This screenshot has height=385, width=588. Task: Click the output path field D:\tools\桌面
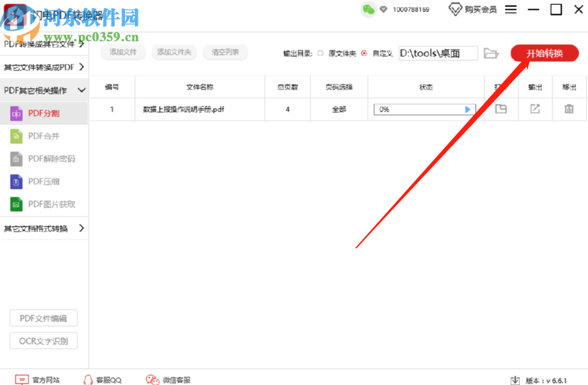(438, 53)
